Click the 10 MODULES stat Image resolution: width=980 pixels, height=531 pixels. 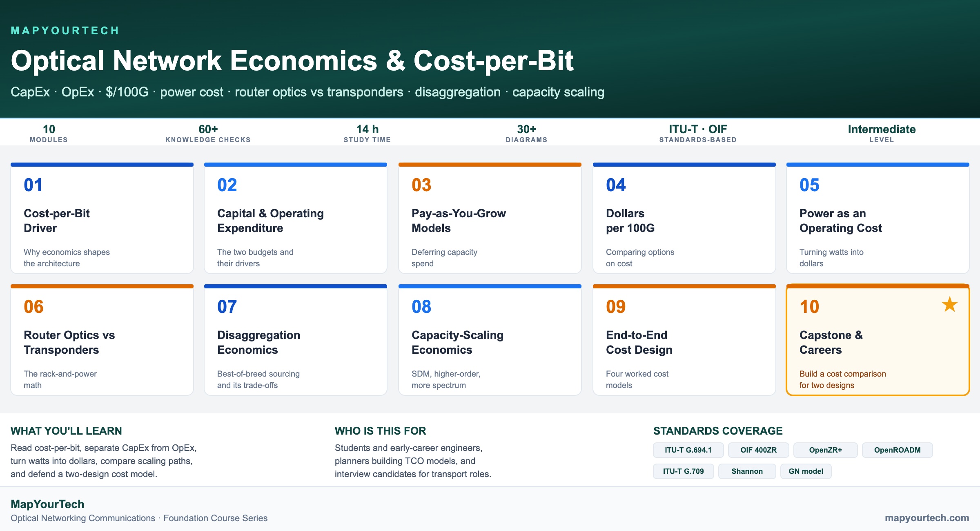[x=49, y=133]
